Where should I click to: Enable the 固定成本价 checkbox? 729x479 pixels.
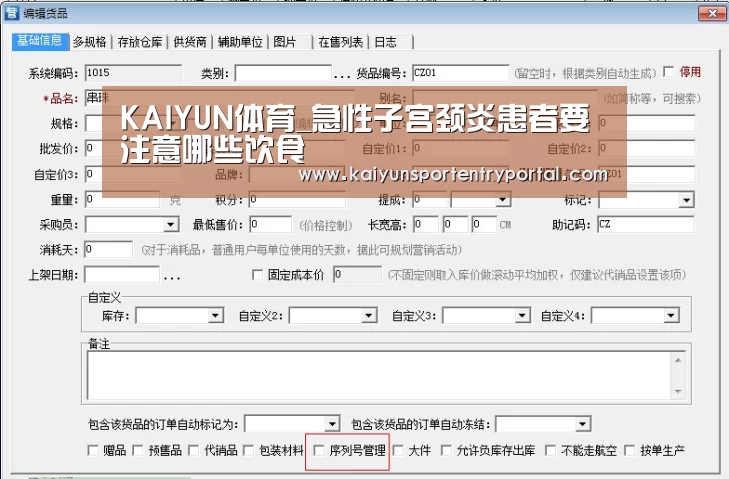pyautogui.click(x=257, y=275)
